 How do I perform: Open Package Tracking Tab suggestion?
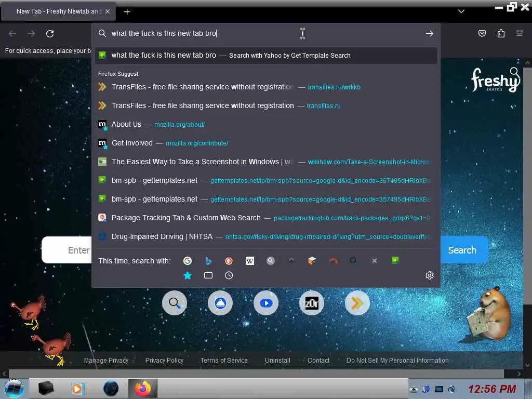click(265, 218)
